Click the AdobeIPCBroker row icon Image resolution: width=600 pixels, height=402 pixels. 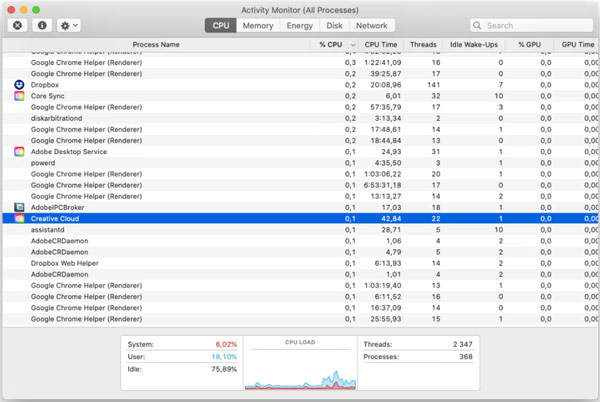tap(19, 207)
